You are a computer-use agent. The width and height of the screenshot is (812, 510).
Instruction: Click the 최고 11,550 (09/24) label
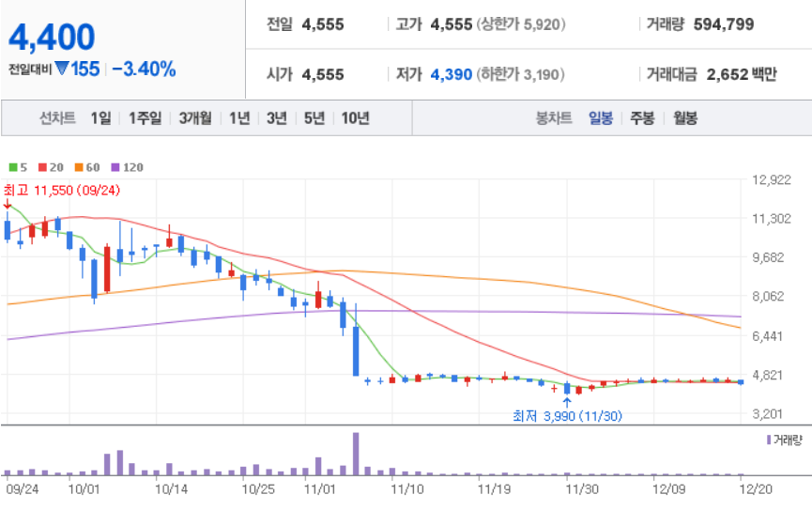click(62, 191)
